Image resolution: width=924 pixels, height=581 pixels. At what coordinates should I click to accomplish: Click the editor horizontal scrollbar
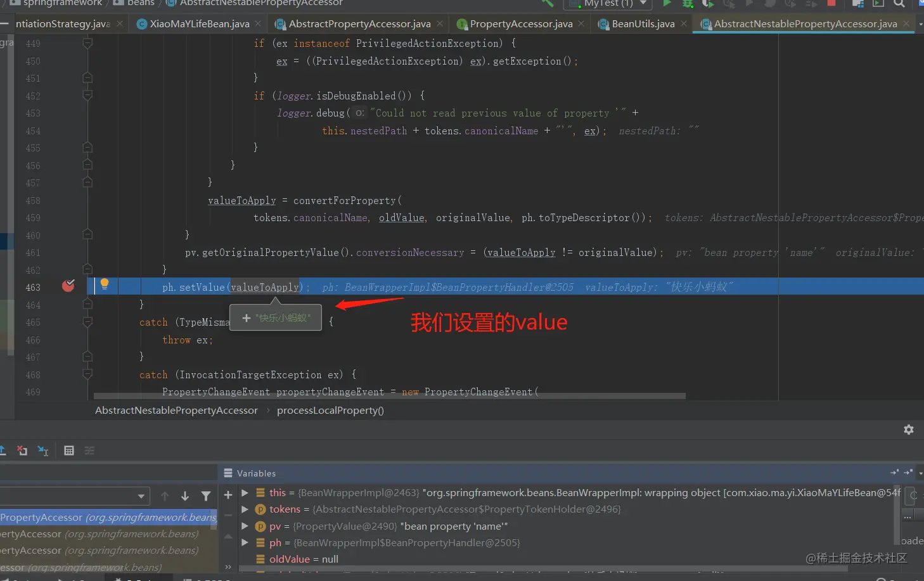390,396
